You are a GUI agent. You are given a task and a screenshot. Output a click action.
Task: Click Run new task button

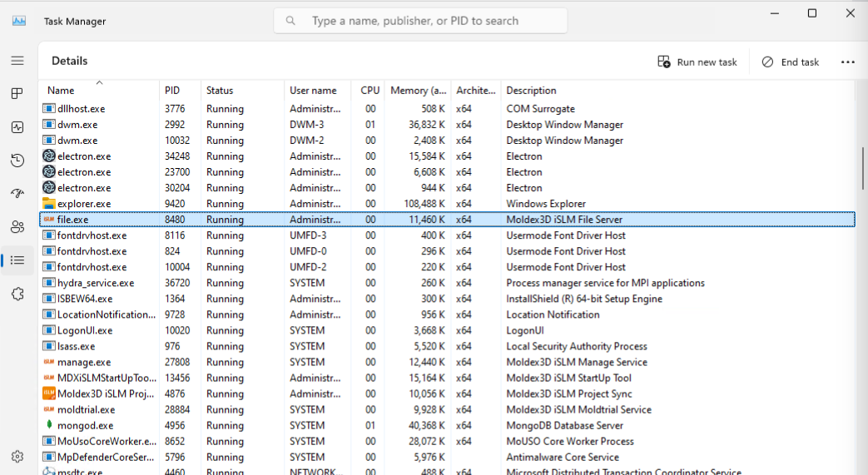click(x=697, y=62)
